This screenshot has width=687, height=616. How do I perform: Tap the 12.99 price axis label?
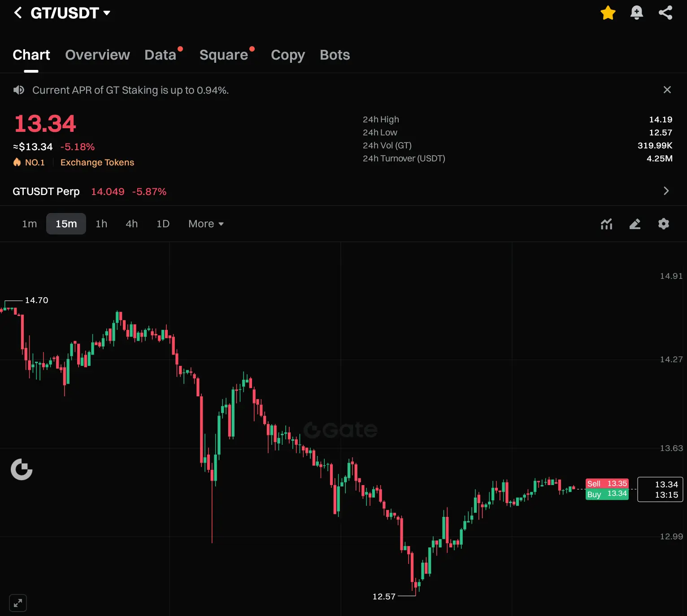[671, 536]
